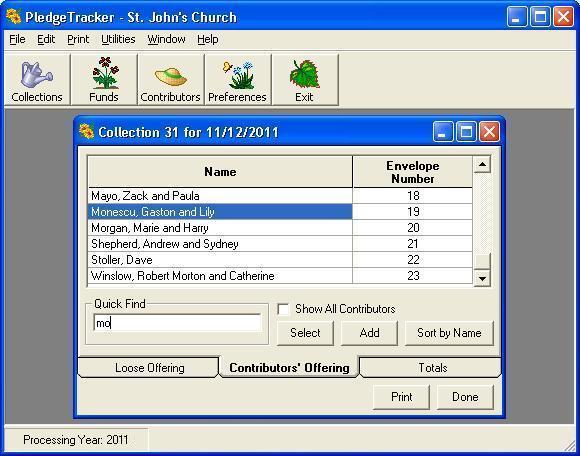This screenshot has height=456, width=580.
Task: Switch to the Loose Offering tab
Action: coord(149,368)
